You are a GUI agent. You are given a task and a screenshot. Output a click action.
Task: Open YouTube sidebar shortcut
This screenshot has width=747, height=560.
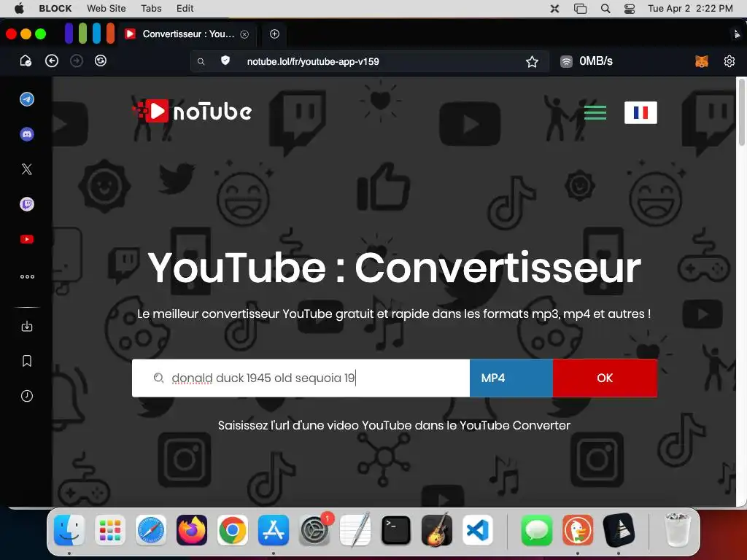click(27, 239)
